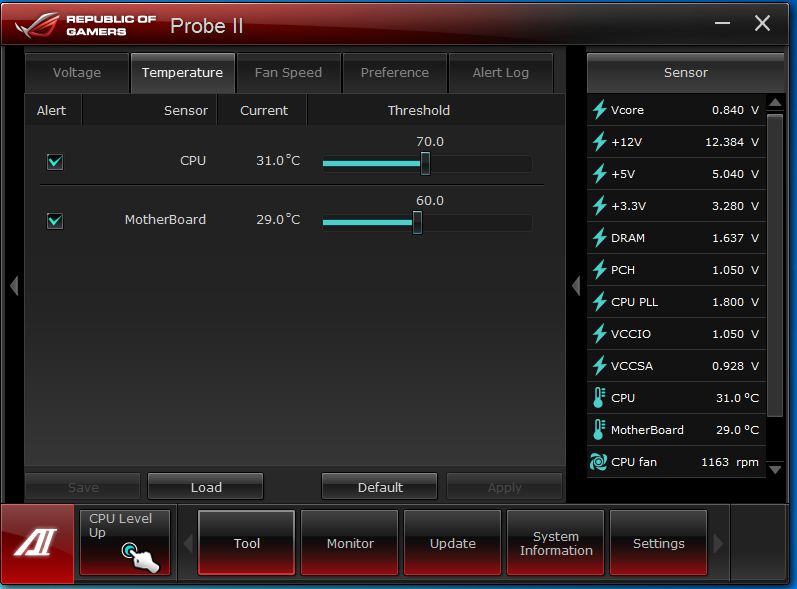
Task: Close the Probe II window
Action: (762, 23)
